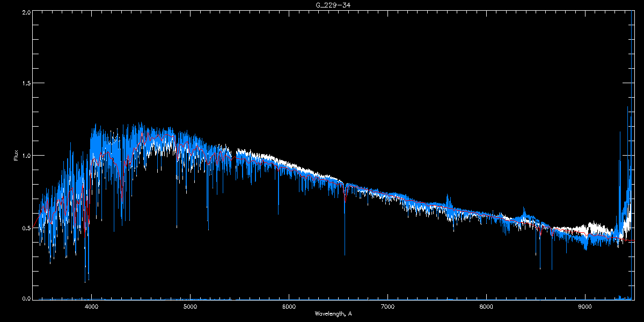Click the 9000 wavelength tick label
This screenshot has height=322, width=644.
(585, 307)
